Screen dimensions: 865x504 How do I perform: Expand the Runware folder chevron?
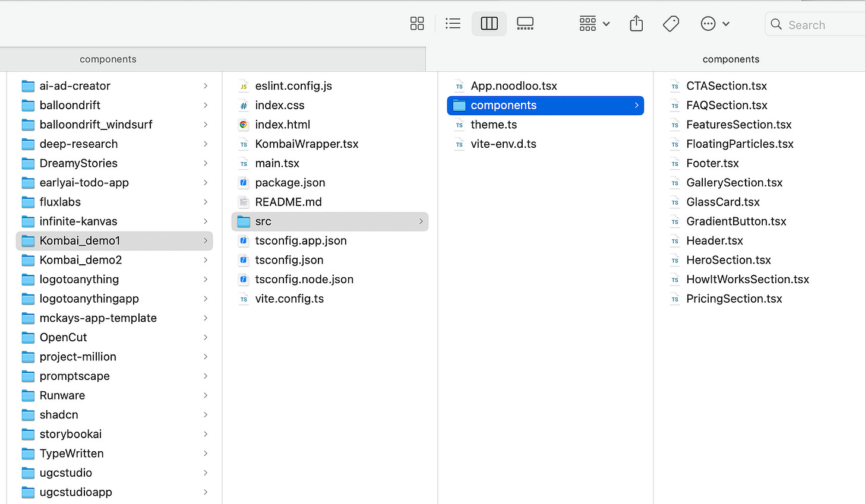[206, 395]
